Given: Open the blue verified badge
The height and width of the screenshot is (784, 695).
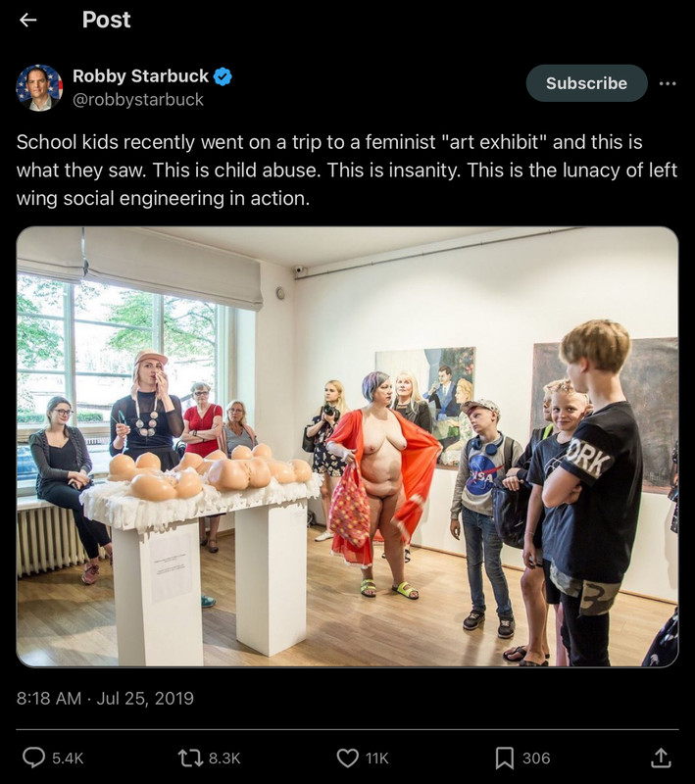Looking at the screenshot, I should 223,76.
